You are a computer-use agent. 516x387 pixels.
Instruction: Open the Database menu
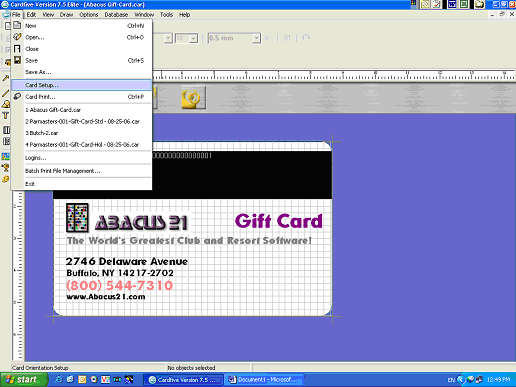[116, 15]
